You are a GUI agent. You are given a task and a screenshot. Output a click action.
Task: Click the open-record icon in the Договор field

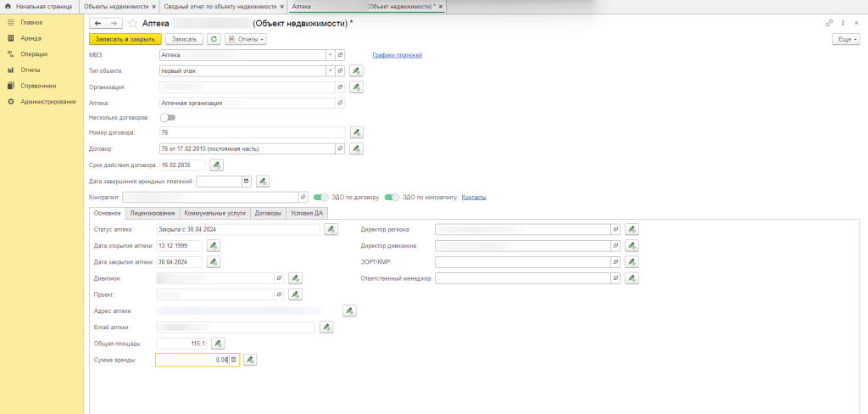point(341,148)
